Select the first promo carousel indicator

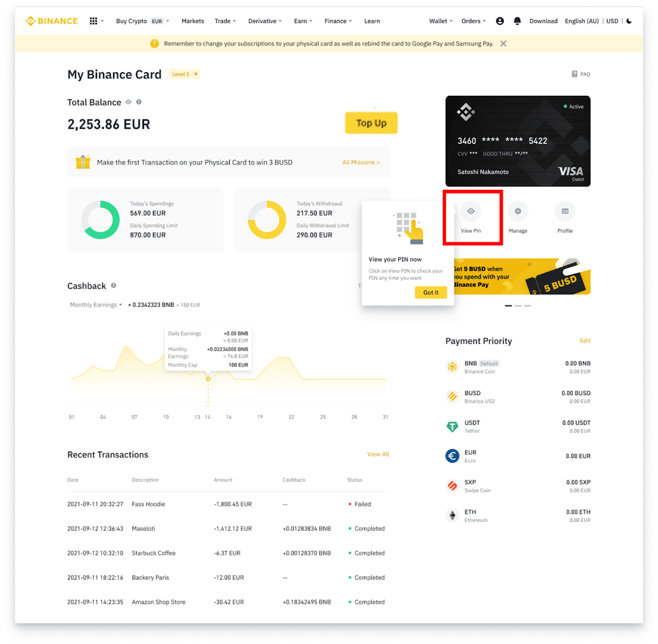tap(508, 306)
